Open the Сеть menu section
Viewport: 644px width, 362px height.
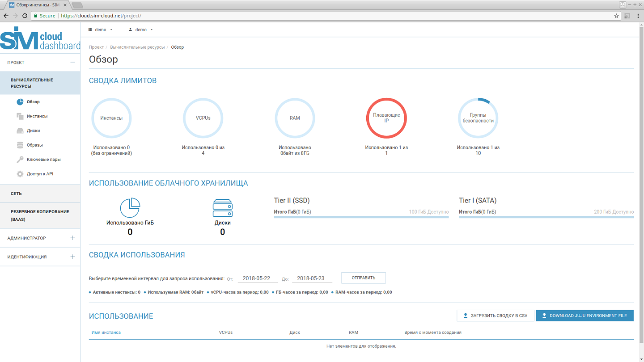[x=17, y=194]
